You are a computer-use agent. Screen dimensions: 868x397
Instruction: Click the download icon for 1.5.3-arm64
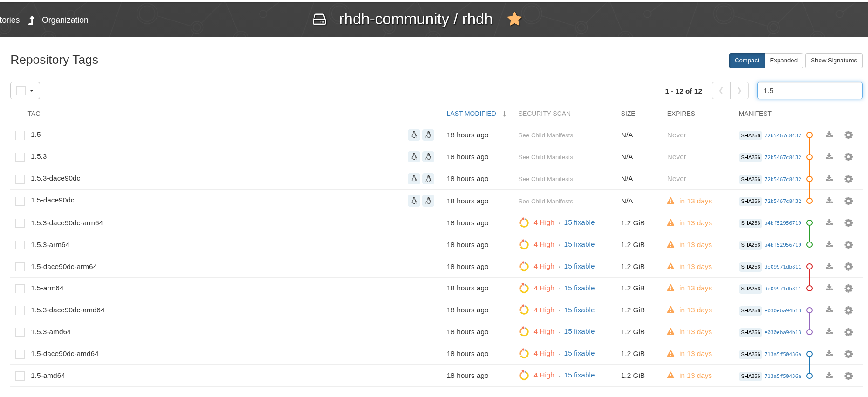829,244
